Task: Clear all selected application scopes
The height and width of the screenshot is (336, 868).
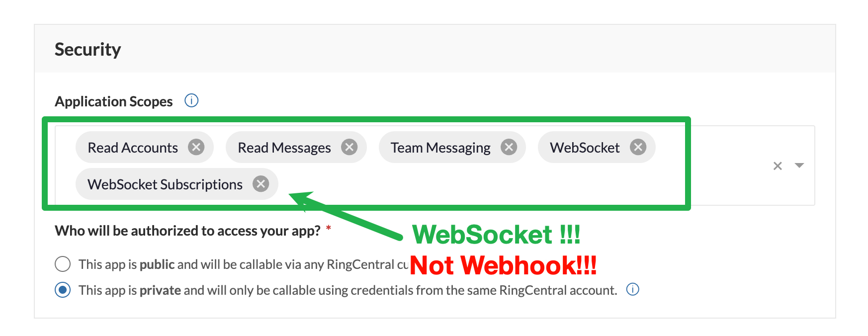Action: [778, 166]
